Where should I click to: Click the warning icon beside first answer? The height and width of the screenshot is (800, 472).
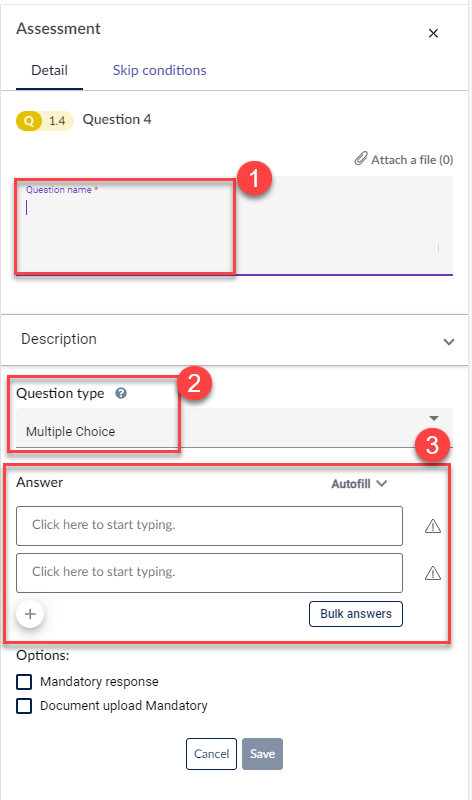coord(433,526)
